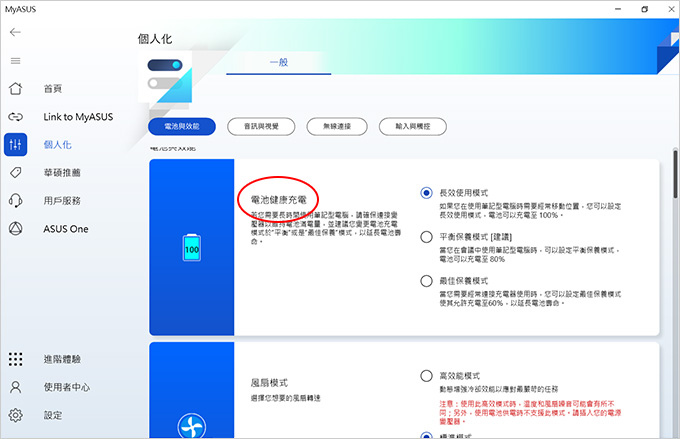
Task: Click the 個人化 sliders icon
Action: 16,144
